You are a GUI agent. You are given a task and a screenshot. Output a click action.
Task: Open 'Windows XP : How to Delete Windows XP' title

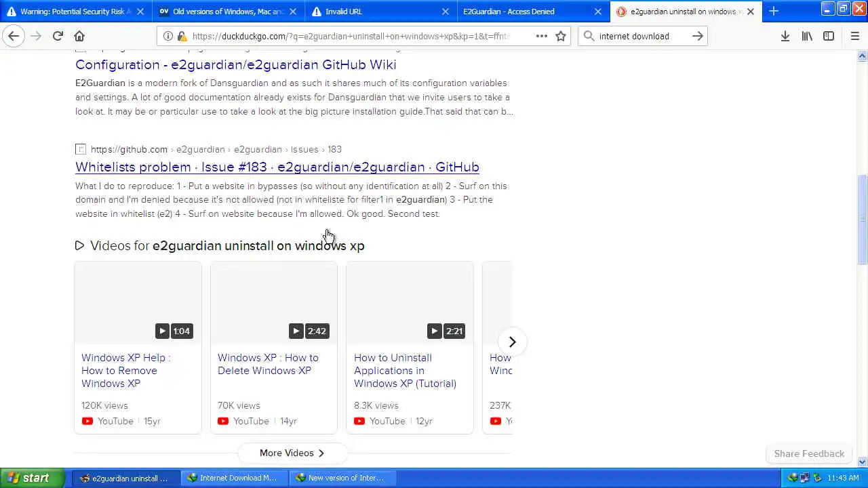click(x=268, y=364)
